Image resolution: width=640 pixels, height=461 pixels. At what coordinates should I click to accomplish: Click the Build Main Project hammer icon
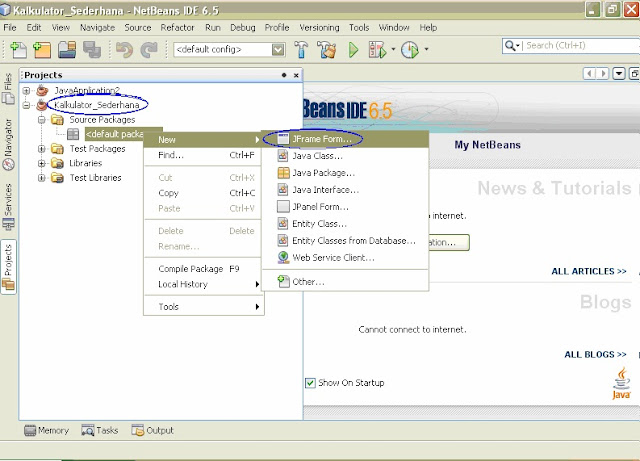click(301, 49)
